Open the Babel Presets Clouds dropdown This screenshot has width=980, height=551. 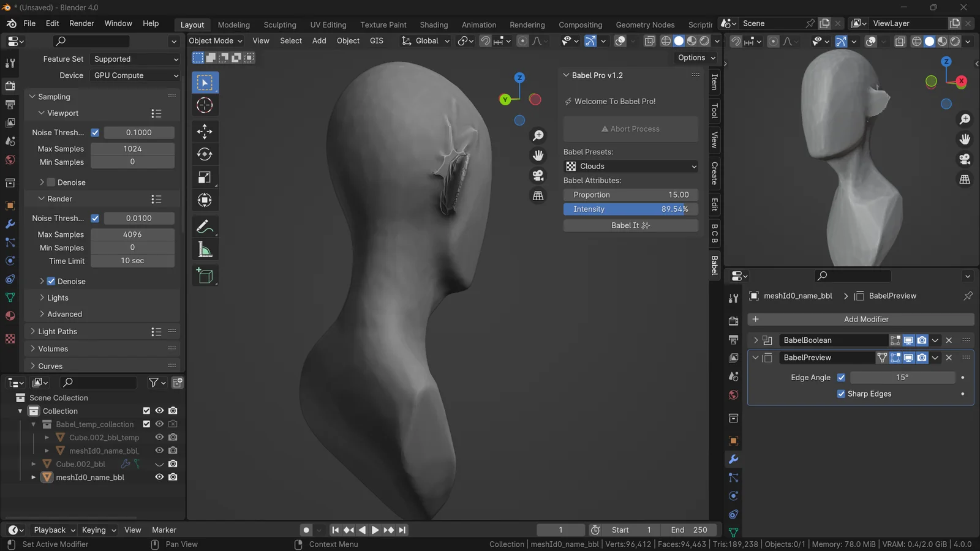click(630, 166)
